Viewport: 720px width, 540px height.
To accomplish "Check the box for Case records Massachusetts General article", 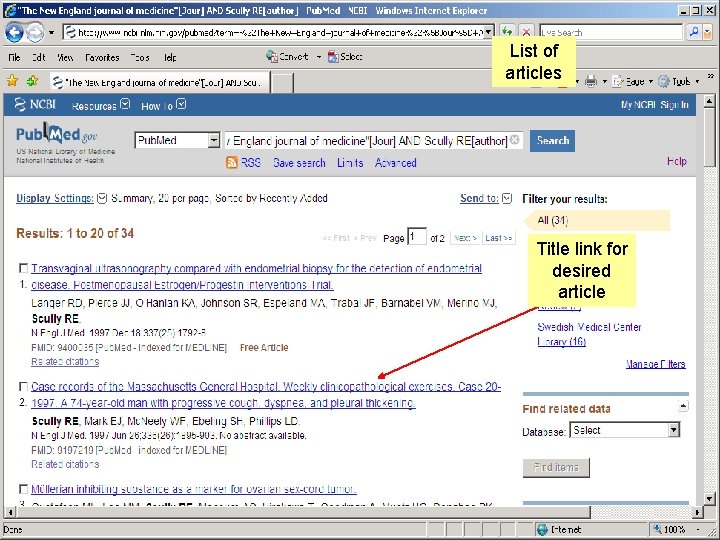I will (x=23, y=387).
